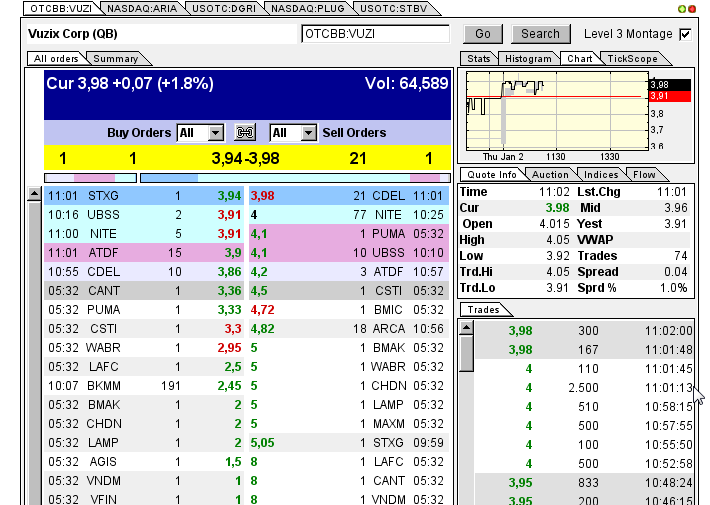Click the 11:02:00 trade of 300 shares

(584, 331)
